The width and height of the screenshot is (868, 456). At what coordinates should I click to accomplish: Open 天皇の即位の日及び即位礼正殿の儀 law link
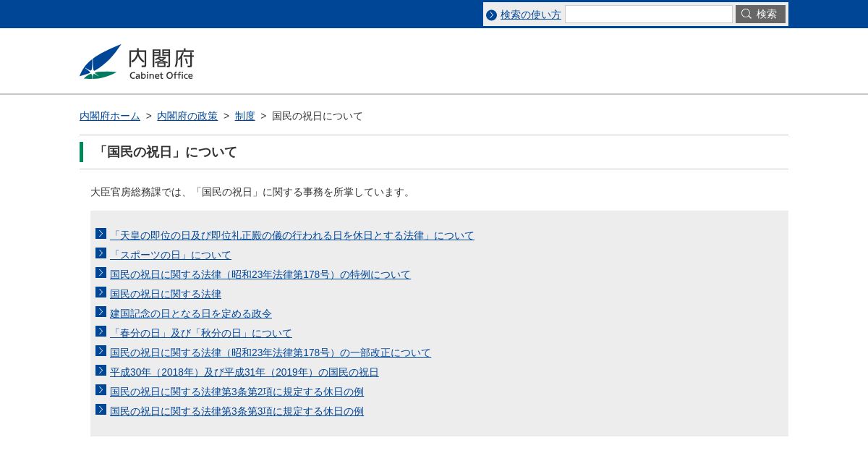292,235
